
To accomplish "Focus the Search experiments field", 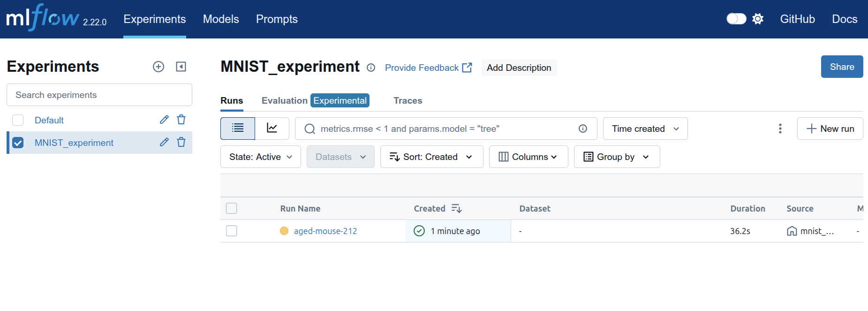I will (99, 95).
